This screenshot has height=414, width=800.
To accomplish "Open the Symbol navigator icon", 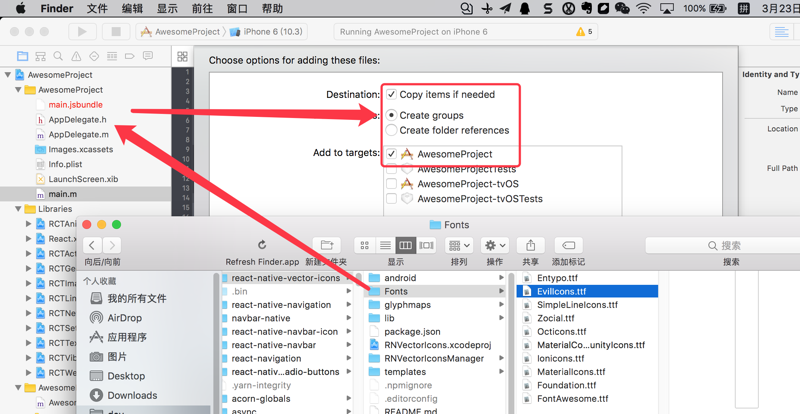I will click(40, 56).
